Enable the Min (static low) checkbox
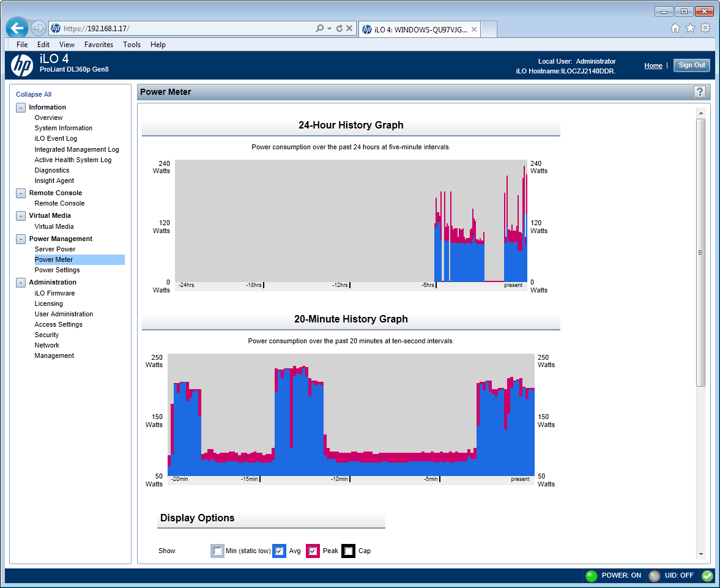This screenshot has width=720, height=588. (x=218, y=551)
